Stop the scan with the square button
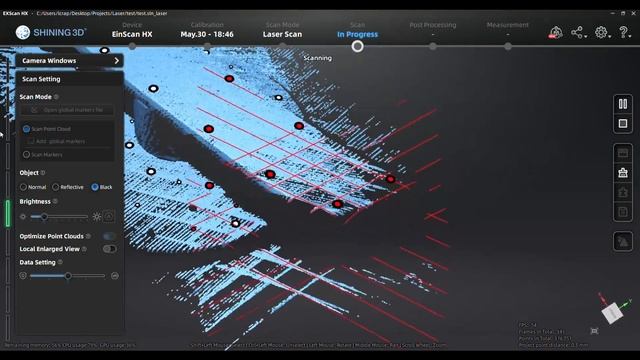Viewport: 640px width, 360px height. tap(622, 123)
